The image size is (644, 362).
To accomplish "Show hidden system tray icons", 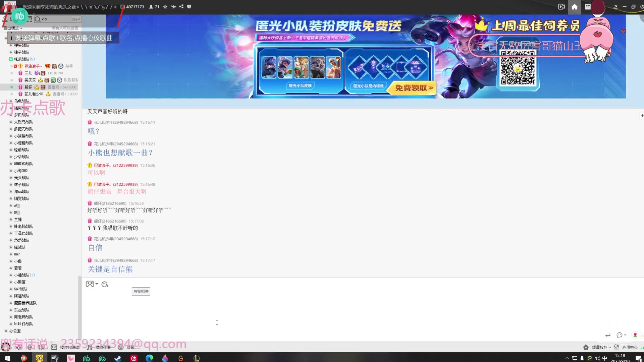I will [x=567, y=358].
